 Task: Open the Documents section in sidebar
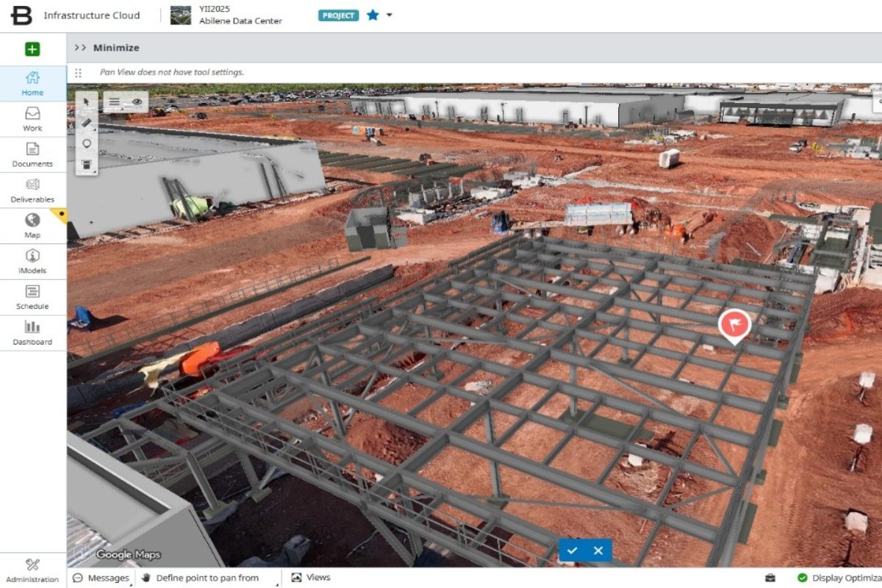click(x=32, y=154)
